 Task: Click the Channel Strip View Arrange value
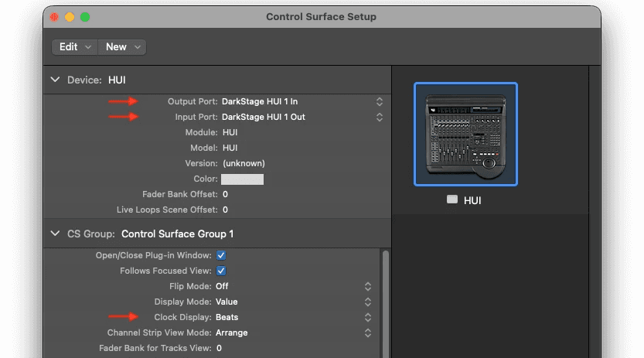232,333
